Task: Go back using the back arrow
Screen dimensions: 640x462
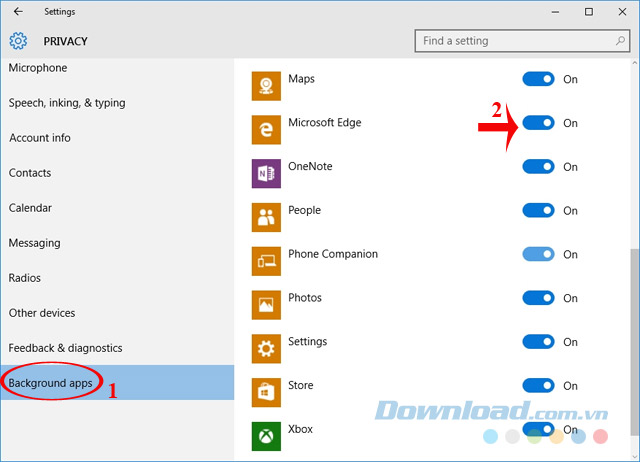Action: [x=18, y=11]
